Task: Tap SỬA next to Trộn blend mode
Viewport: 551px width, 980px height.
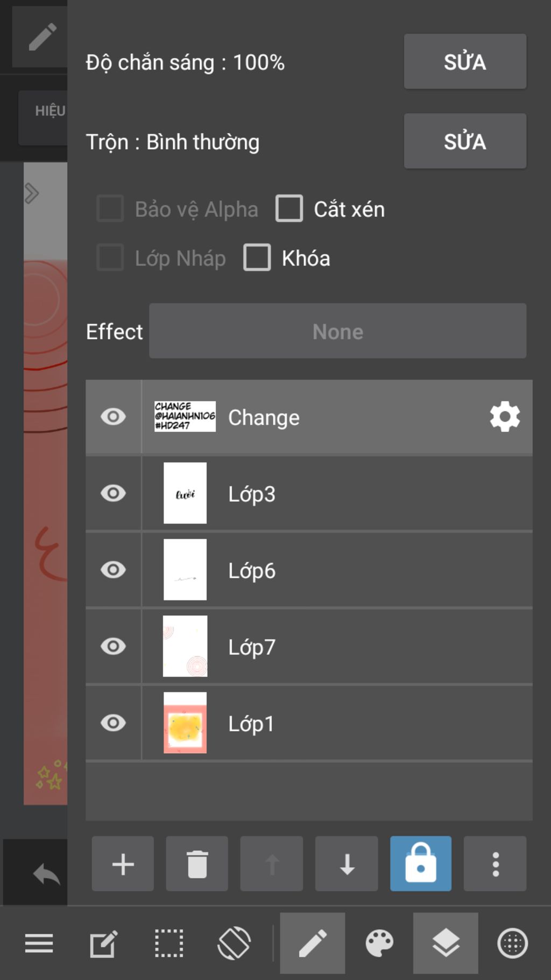Action: (465, 141)
